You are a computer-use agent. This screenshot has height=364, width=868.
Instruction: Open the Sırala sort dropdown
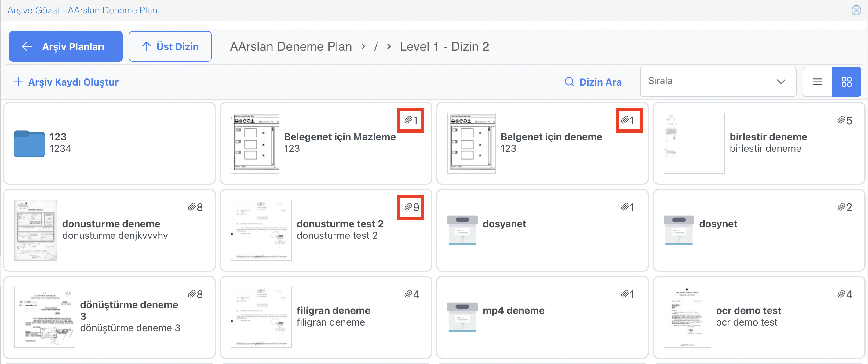point(718,82)
